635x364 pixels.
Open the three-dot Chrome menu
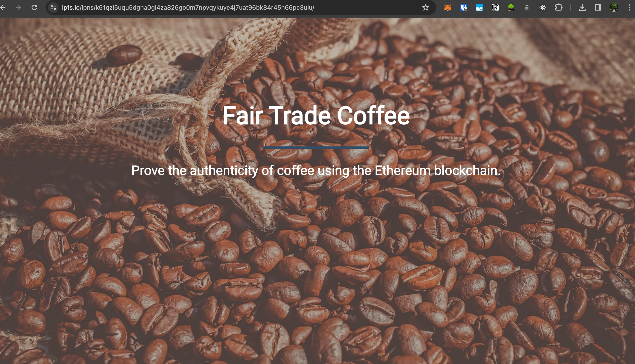630,7
